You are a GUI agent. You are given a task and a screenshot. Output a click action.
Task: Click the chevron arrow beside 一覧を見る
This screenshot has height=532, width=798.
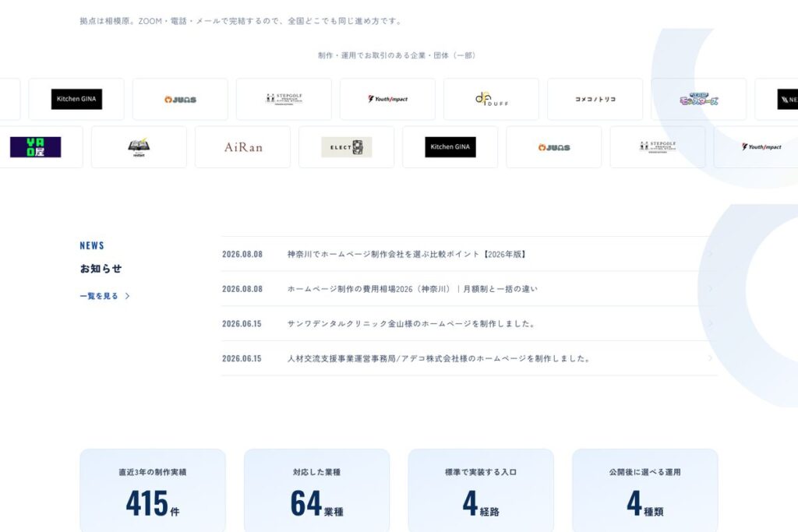(127, 296)
